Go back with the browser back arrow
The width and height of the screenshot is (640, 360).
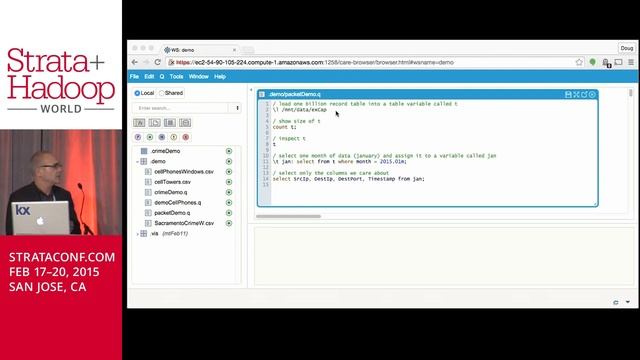135,62
